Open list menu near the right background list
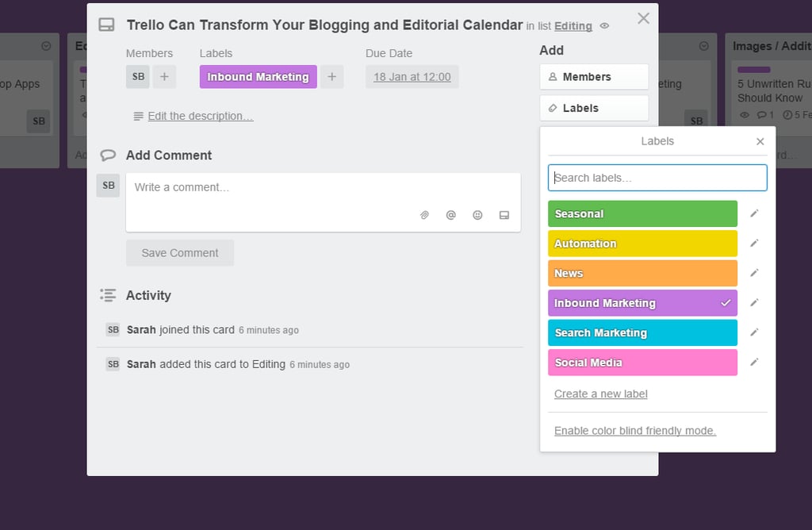The width and height of the screenshot is (812, 530). tap(704, 46)
